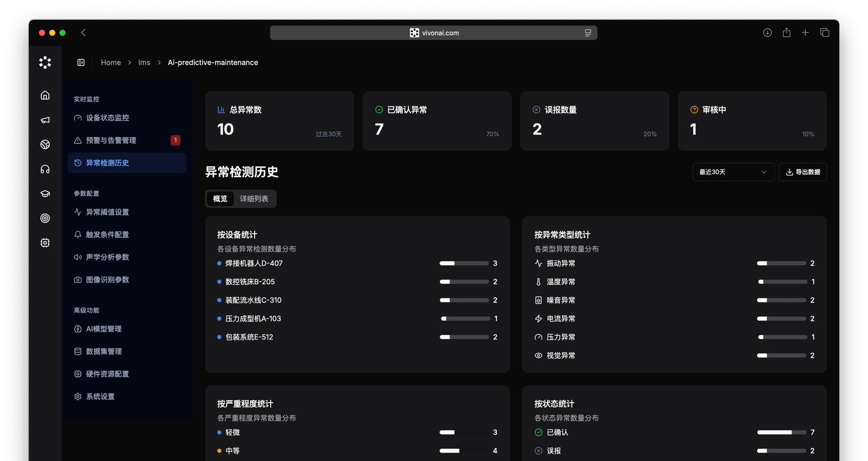868x461 pixels.
Task: Open the megaphone announcements icon in the sidebar
Action: [45, 120]
